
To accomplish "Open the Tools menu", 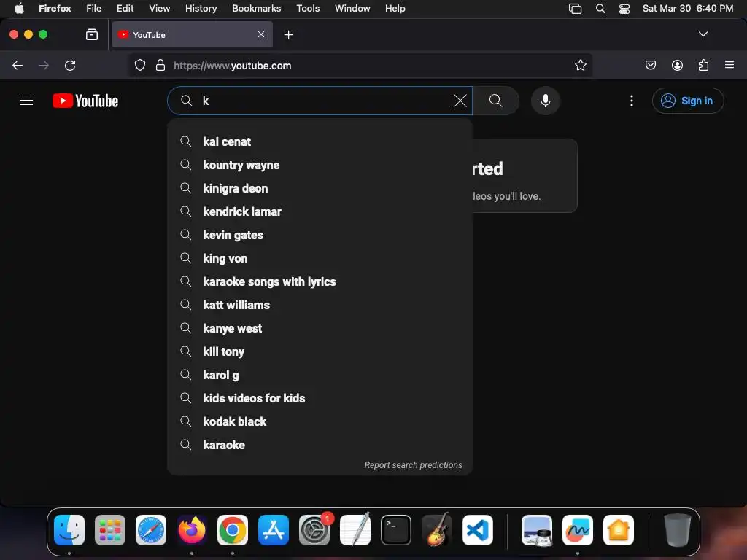I will 308,8.
